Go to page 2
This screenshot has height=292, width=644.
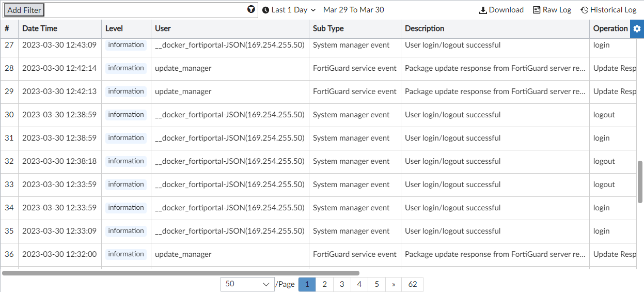(x=324, y=284)
